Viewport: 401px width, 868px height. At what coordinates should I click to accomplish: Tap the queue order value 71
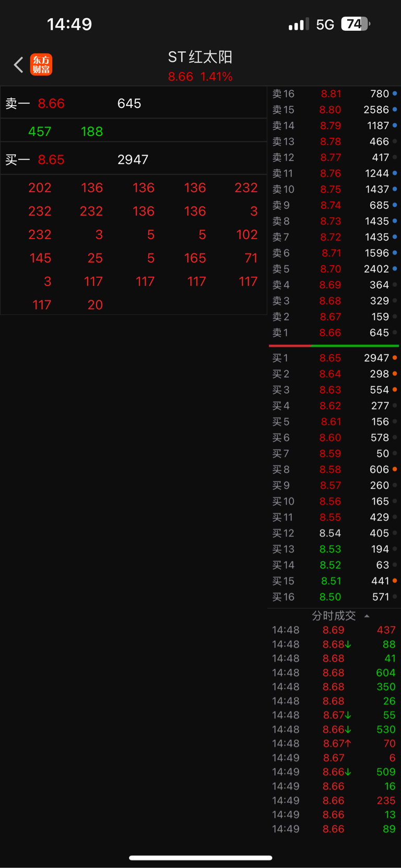(x=251, y=258)
